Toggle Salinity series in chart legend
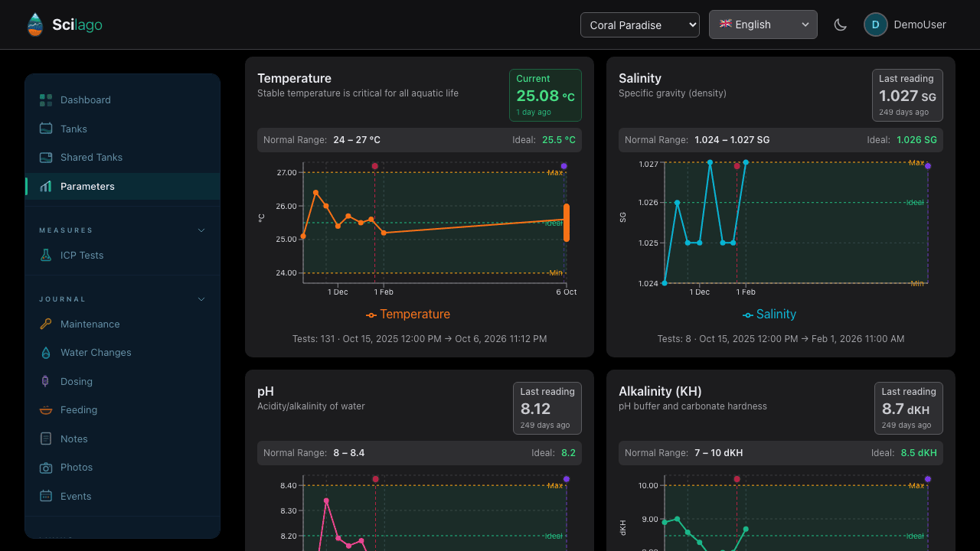The height and width of the screenshot is (551, 980). coord(769,315)
